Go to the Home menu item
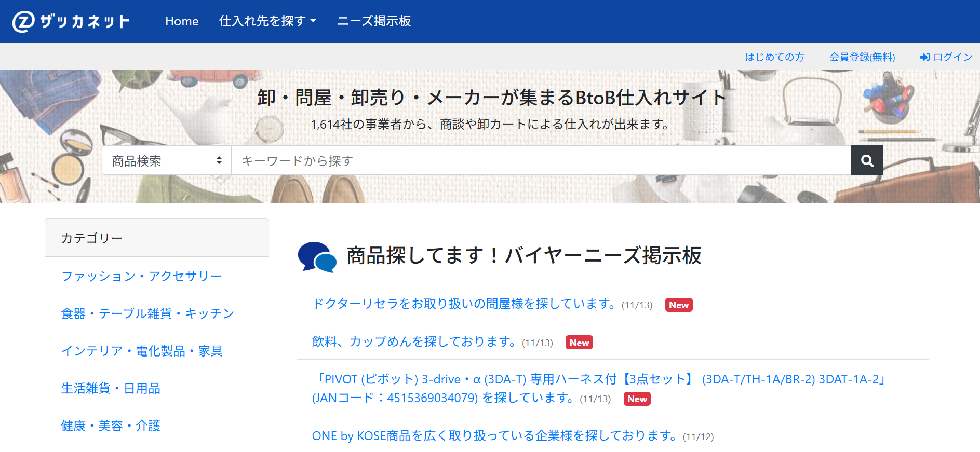Viewport: 980px width, 452px height. pyautogui.click(x=182, y=21)
